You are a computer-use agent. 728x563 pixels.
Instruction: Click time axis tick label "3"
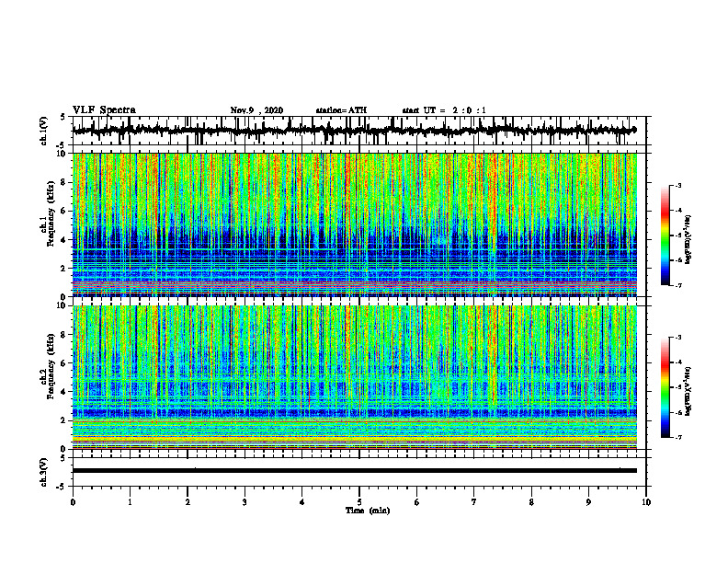click(245, 502)
